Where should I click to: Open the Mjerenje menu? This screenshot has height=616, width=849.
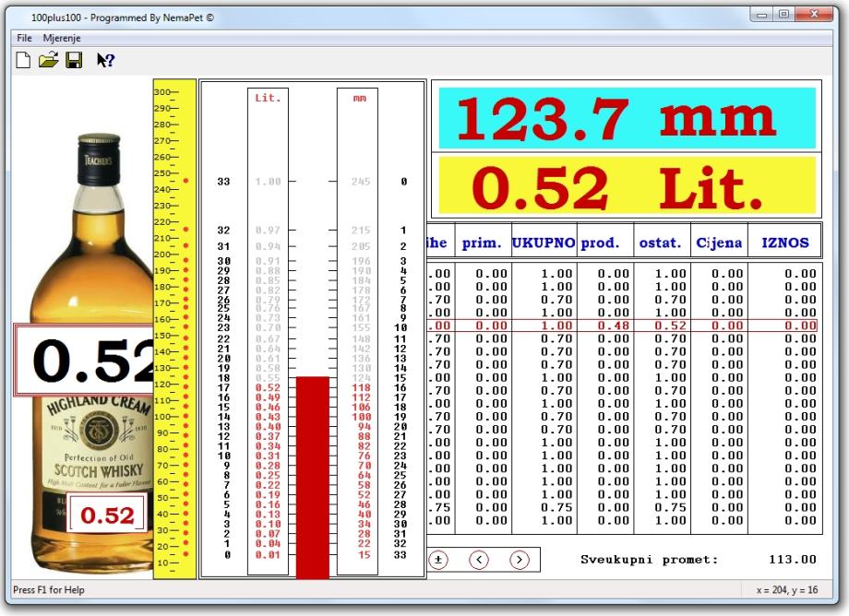(61, 39)
